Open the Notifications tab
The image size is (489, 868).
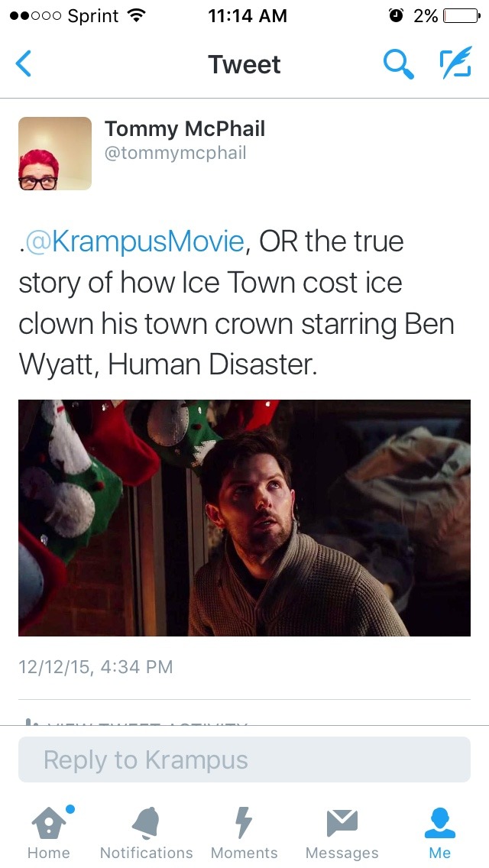pyautogui.click(x=146, y=831)
